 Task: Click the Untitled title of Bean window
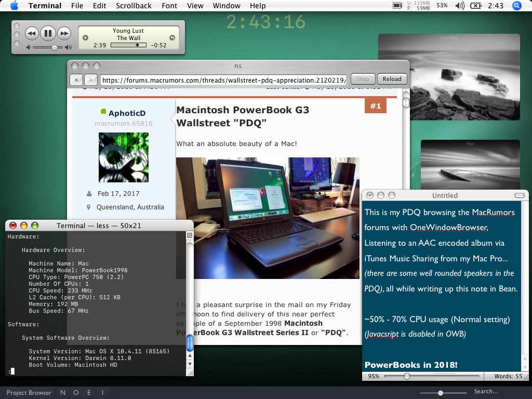445,195
